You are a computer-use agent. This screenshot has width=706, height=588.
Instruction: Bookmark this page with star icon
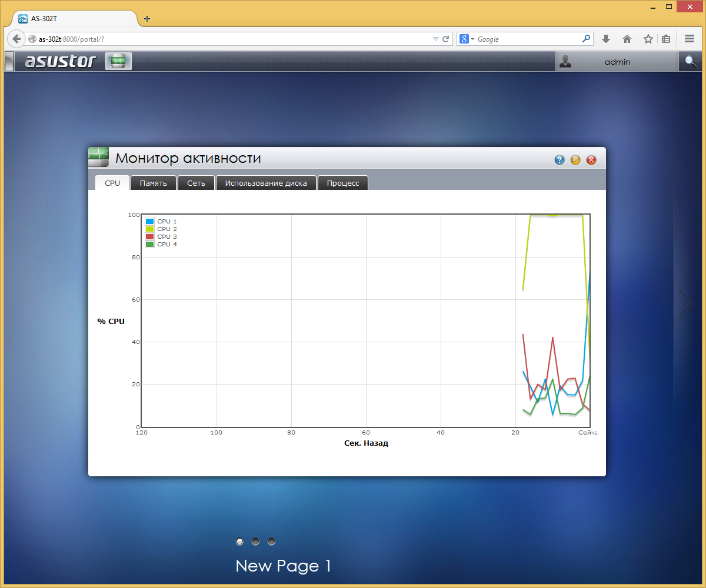[648, 39]
